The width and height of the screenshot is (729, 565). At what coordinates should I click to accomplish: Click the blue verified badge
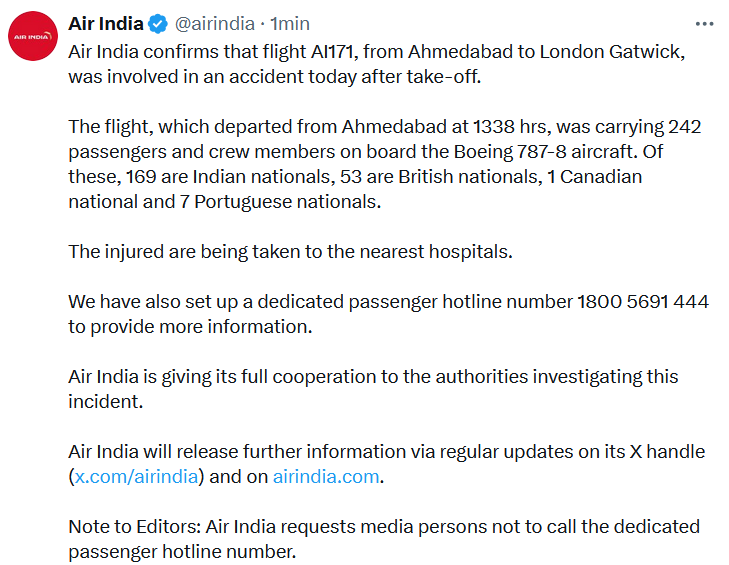[158, 23]
